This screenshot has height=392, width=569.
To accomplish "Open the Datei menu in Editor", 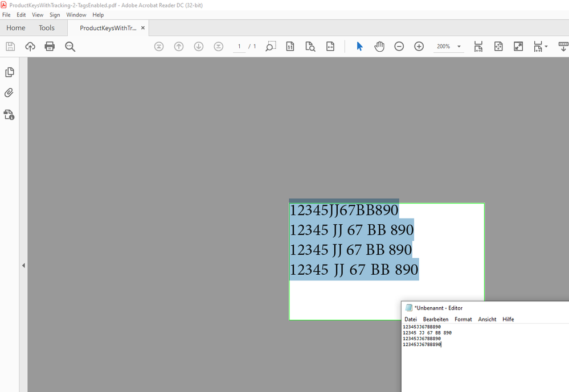I will tap(410, 319).
